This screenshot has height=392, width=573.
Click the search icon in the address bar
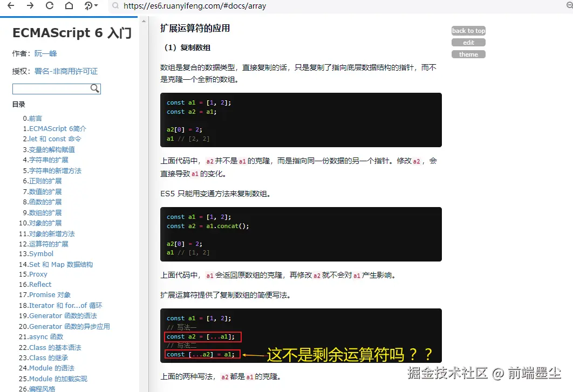pyautogui.click(x=116, y=5)
